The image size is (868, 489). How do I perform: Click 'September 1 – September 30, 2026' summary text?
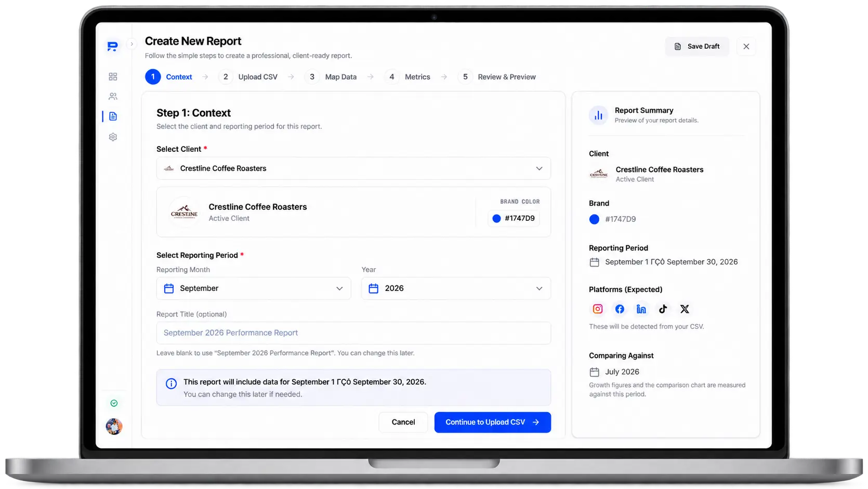tap(672, 262)
